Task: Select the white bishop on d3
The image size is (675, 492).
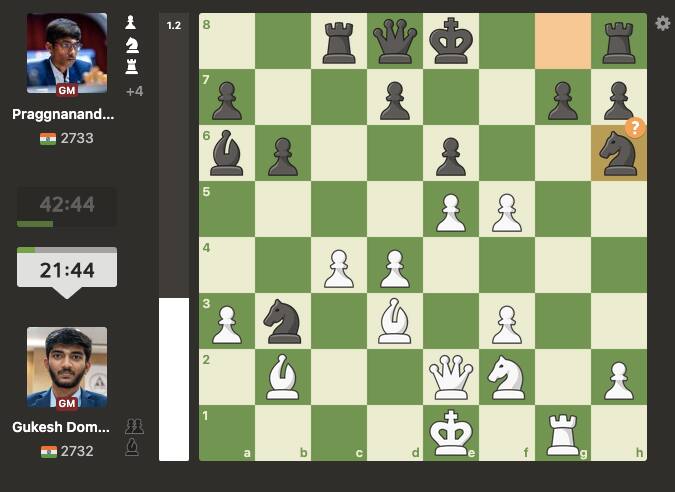Action: click(x=395, y=321)
